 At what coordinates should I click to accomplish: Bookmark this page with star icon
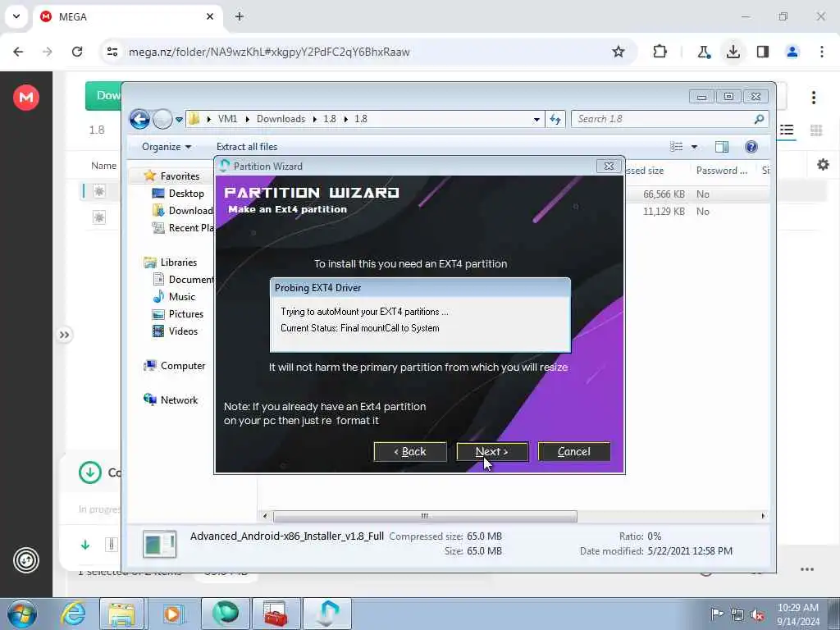click(619, 52)
